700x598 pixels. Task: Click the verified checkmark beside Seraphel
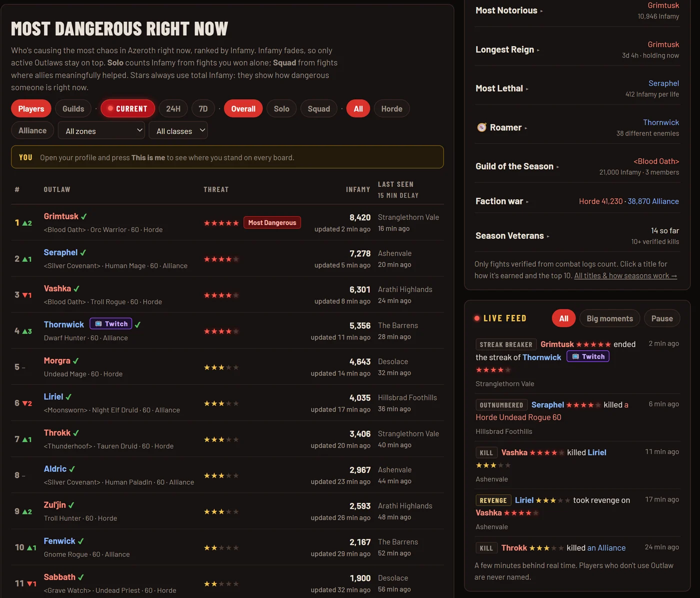[83, 252]
